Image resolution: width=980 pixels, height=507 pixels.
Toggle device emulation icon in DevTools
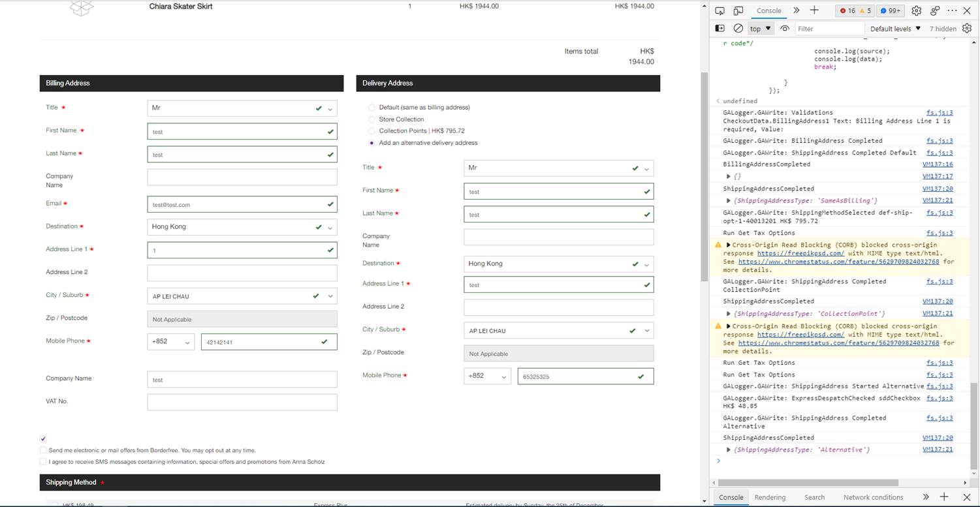[738, 10]
